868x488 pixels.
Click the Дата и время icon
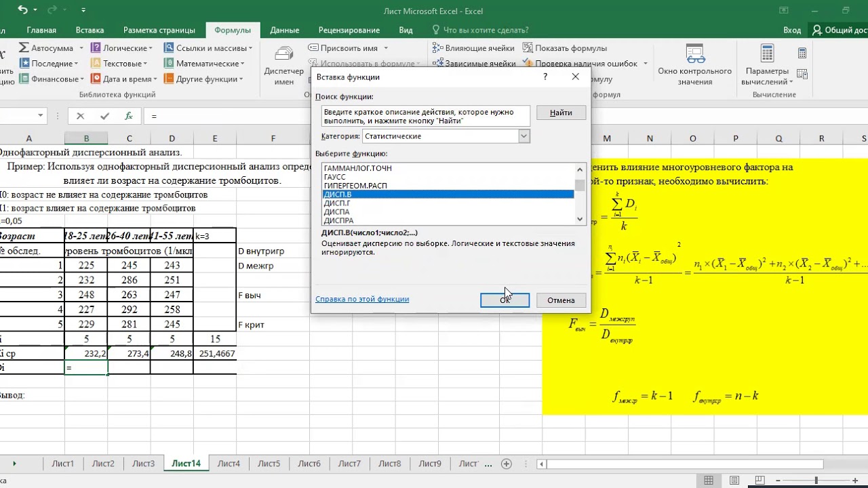(96, 79)
